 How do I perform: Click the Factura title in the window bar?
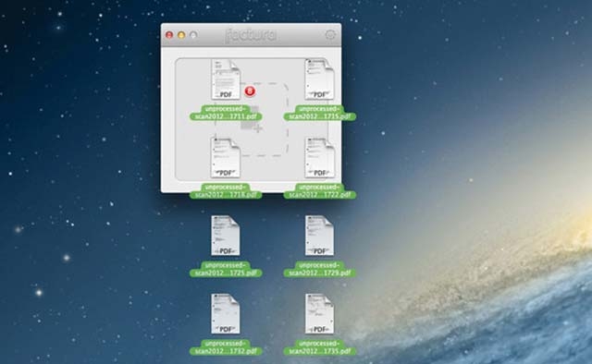coord(251,35)
